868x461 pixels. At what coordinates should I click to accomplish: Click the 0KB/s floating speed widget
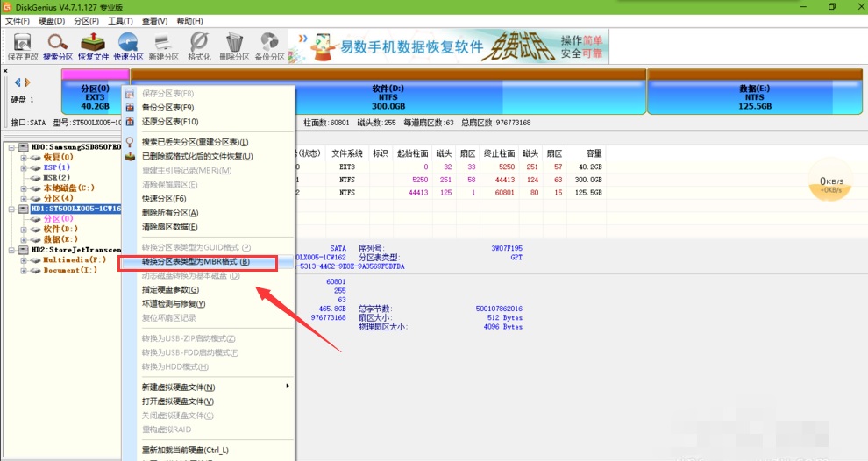[830, 181]
